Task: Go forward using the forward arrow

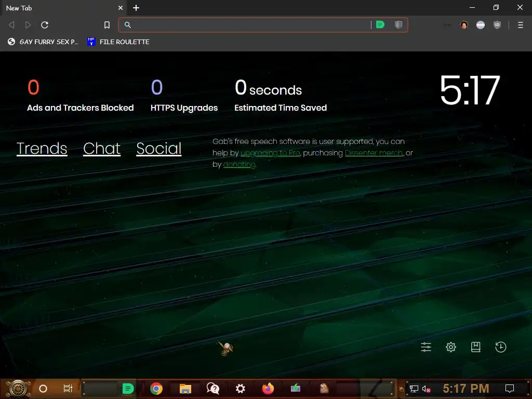Action: pyautogui.click(x=28, y=25)
